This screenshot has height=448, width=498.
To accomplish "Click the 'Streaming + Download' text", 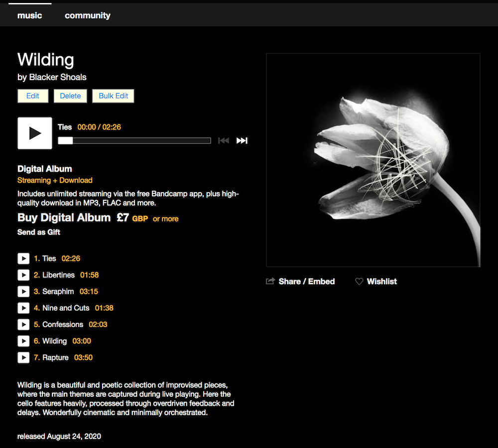I will click(x=55, y=180).
